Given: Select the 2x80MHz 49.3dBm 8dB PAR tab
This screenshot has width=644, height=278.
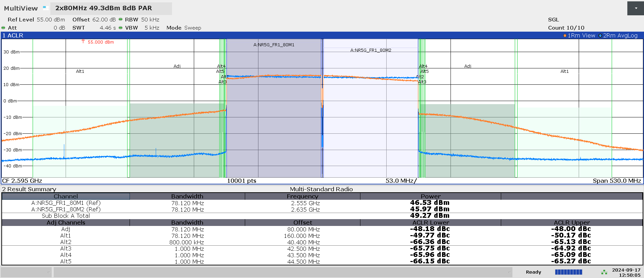Looking at the screenshot, I should coord(104,8).
